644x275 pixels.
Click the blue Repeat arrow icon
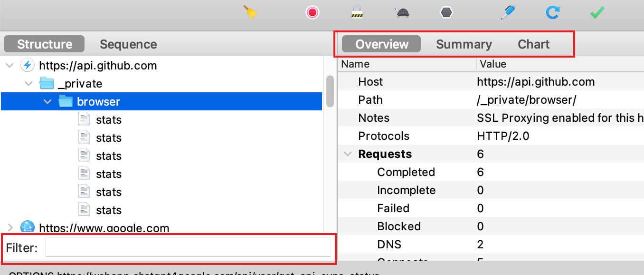[x=552, y=12]
